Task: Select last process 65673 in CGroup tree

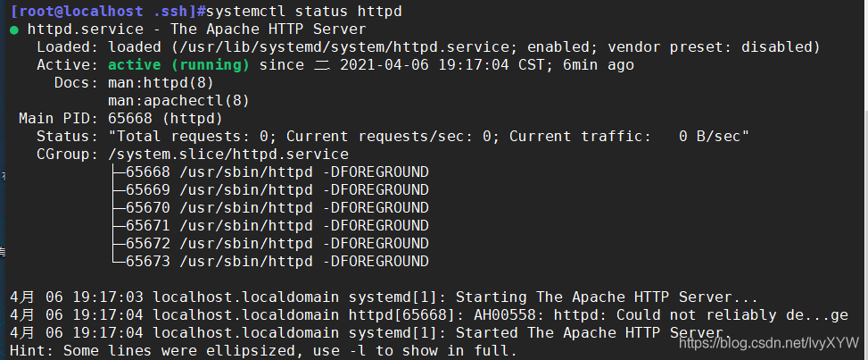Action: tap(277, 261)
